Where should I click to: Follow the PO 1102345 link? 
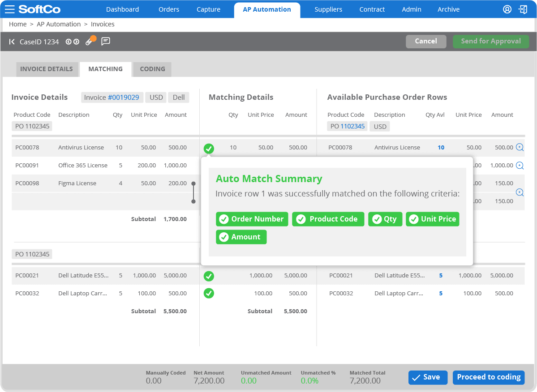click(352, 126)
